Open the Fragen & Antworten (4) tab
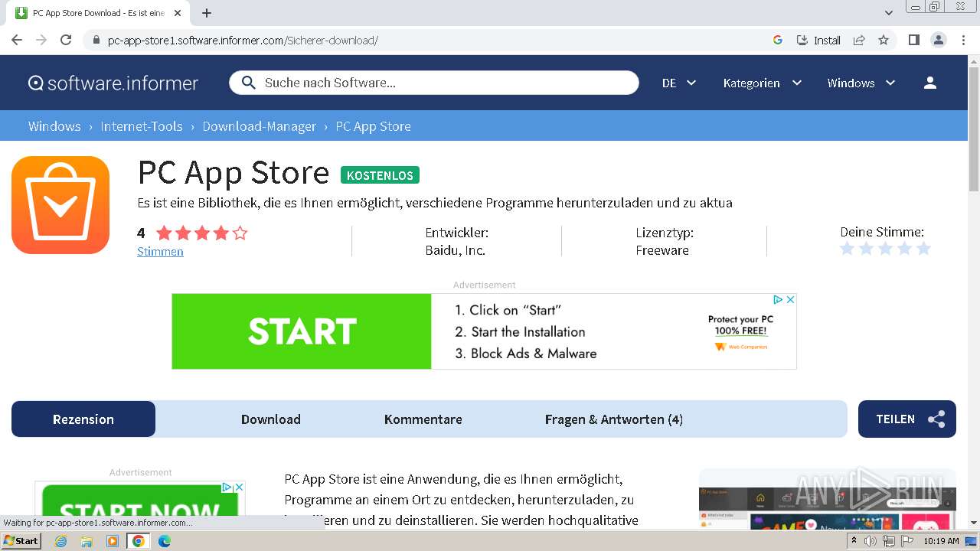The image size is (980, 551). [x=614, y=419]
